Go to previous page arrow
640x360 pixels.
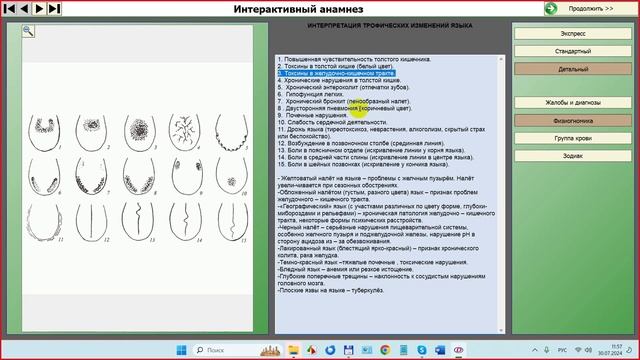24,9
